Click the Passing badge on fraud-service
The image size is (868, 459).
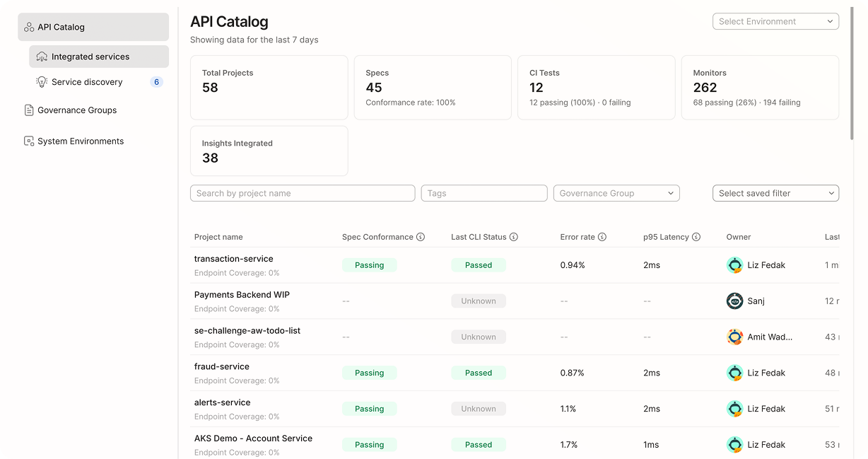click(369, 373)
